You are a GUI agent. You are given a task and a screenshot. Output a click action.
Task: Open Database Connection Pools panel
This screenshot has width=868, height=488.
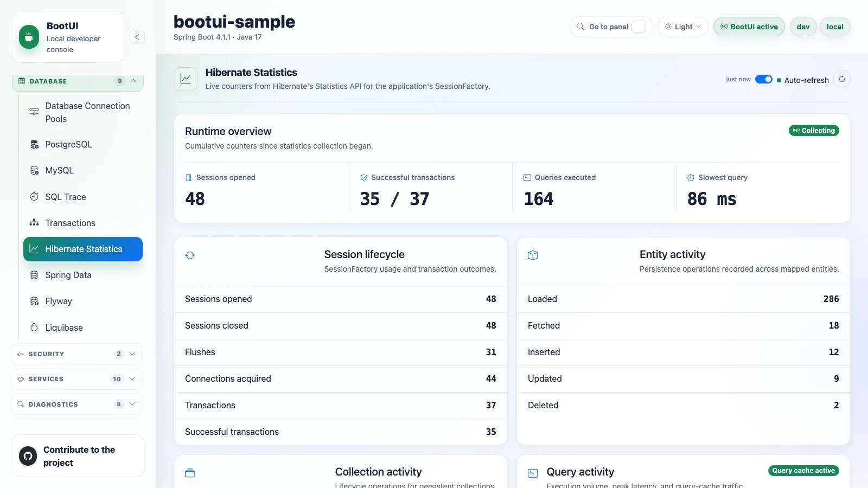(82, 112)
